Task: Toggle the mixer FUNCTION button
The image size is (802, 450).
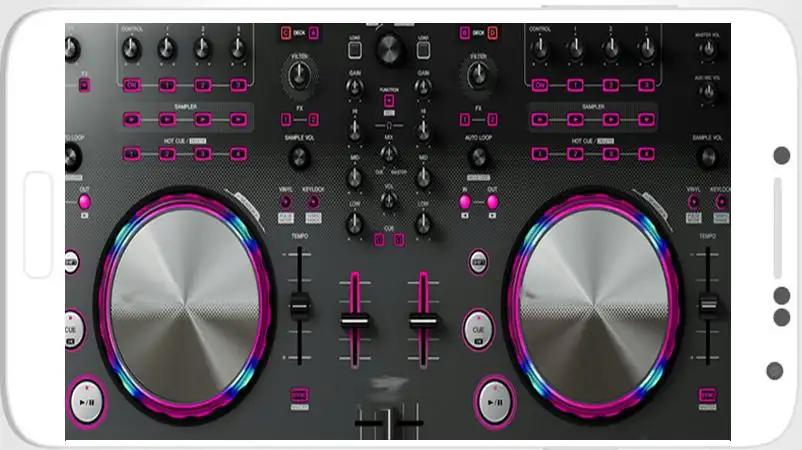Action: (x=389, y=100)
